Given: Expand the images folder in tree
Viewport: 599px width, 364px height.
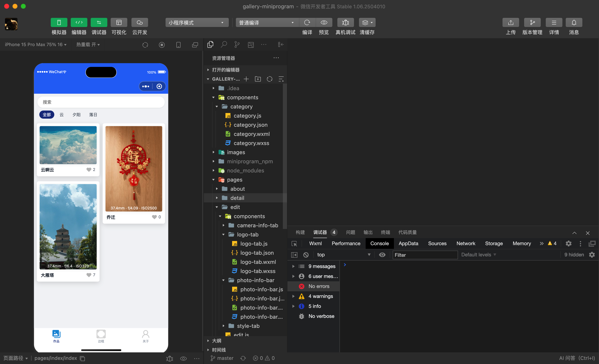Looking at the screenshot, I should (x=236, y=152).
